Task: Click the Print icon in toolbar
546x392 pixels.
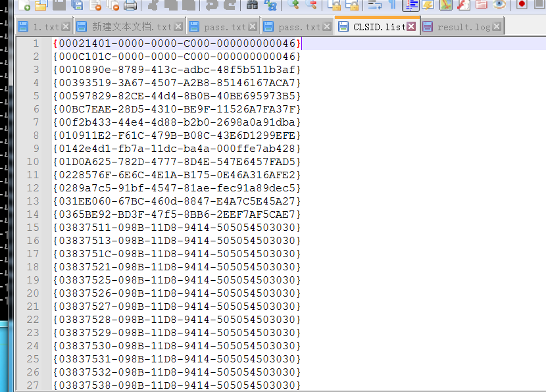Action: pyautogui.click(x=130, y=5)
